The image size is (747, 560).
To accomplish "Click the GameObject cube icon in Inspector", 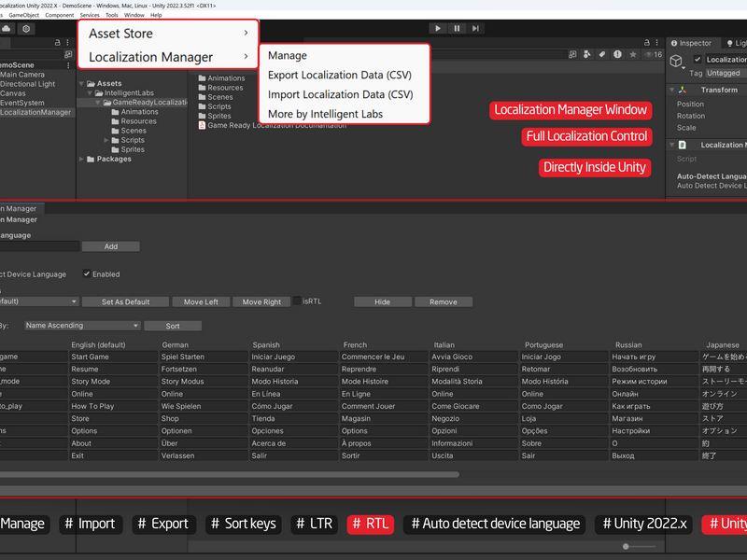I will point(676,61).
